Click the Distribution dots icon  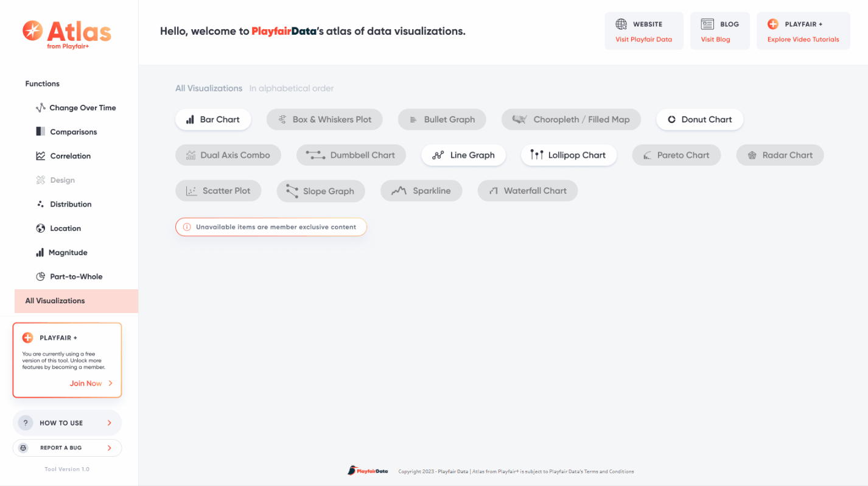pos(41,204)
